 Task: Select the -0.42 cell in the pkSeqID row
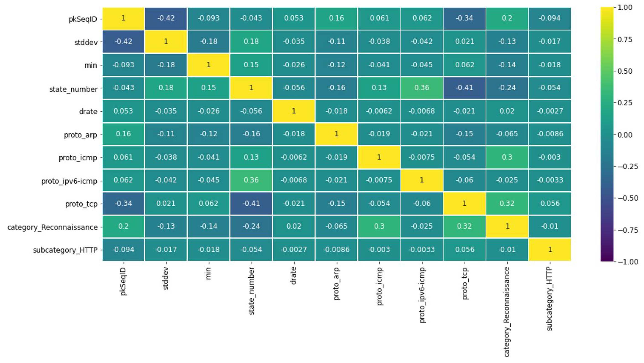pyautogui.click(x=166, y=18)
